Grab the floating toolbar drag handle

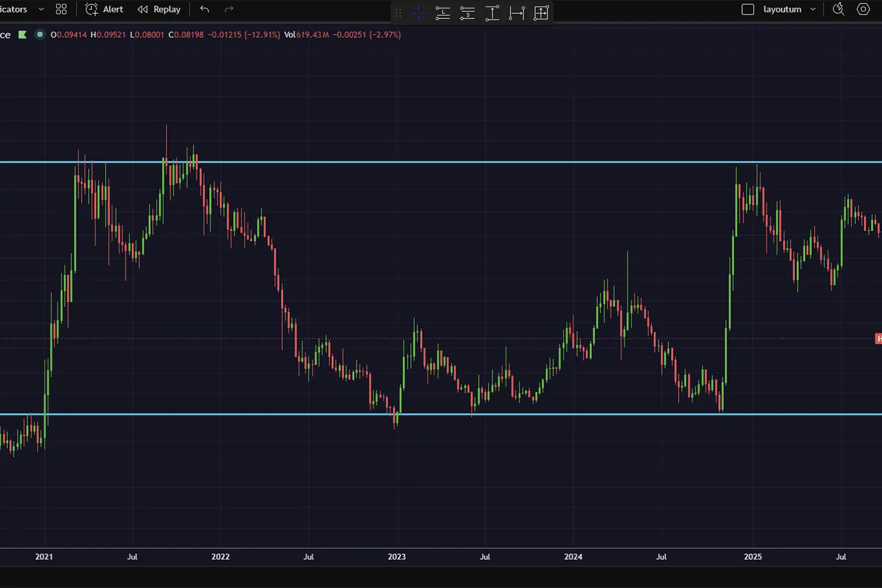tap(398, 13)
